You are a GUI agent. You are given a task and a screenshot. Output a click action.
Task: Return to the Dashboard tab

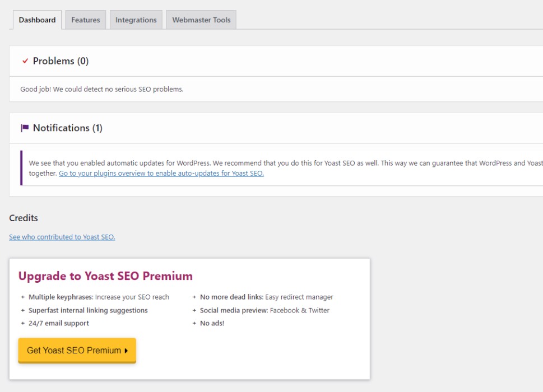coord(36,19)
